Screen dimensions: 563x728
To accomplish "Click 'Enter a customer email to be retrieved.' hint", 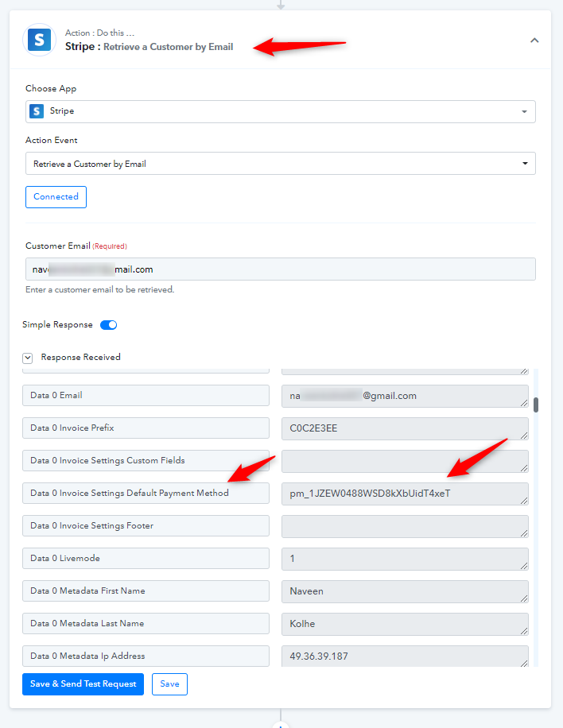I will click(x=100, y=290).
